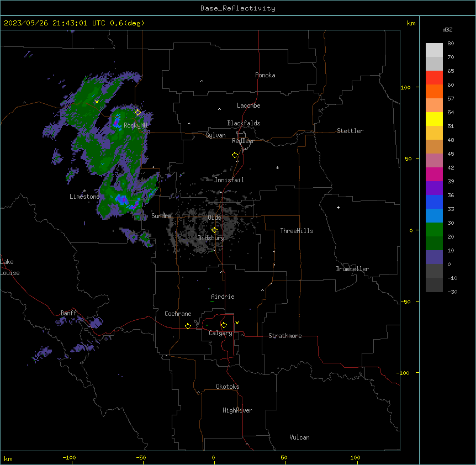This screenshot has height=465, width=476.
Task: Click the Cochrane city label
Action: (x=178, y=314)
